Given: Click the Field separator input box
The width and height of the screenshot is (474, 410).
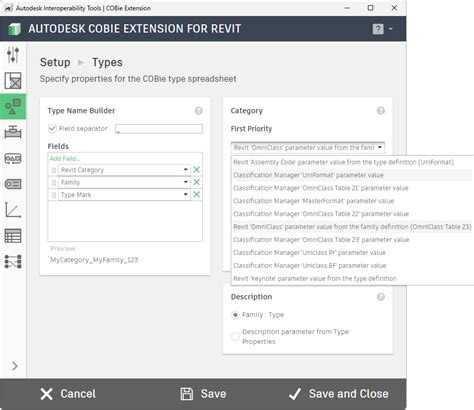Looking at the screenshot, I should [159, 129].
